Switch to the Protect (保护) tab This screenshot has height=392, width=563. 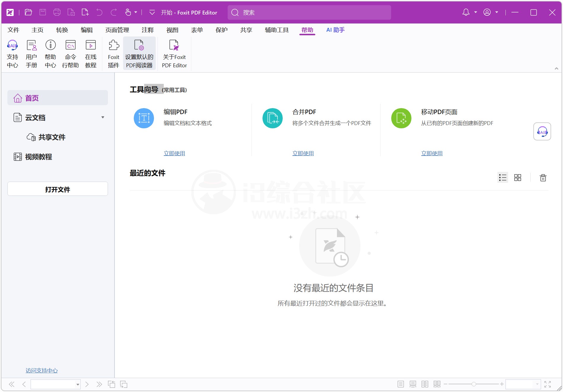click(x=221, y=30)
